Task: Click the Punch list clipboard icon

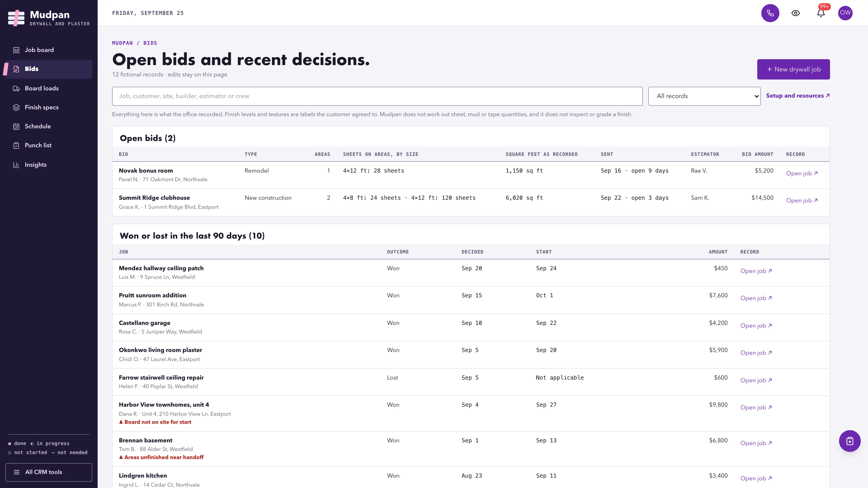Action: tap(16, 145)
